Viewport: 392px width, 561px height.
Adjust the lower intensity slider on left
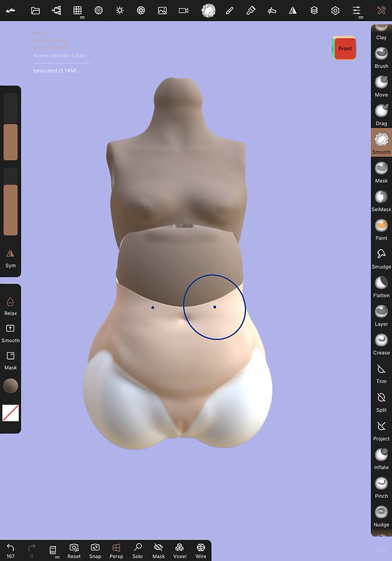11,201
